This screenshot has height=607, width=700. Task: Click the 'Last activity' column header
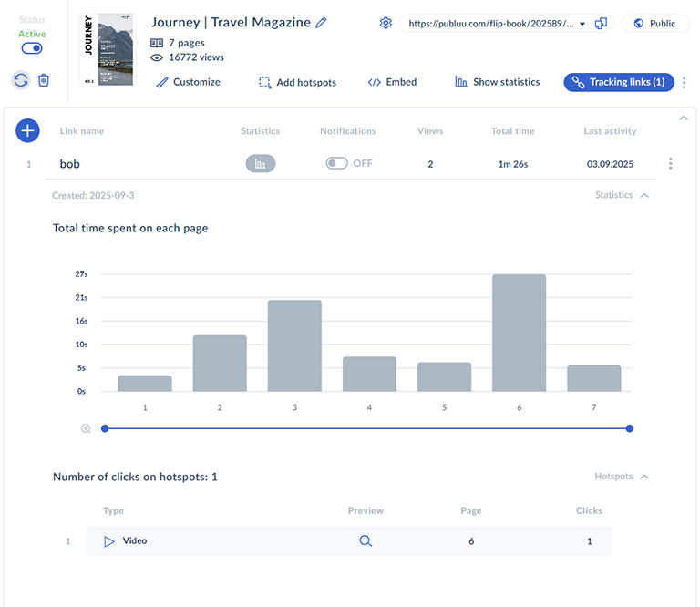coord(610,130)
